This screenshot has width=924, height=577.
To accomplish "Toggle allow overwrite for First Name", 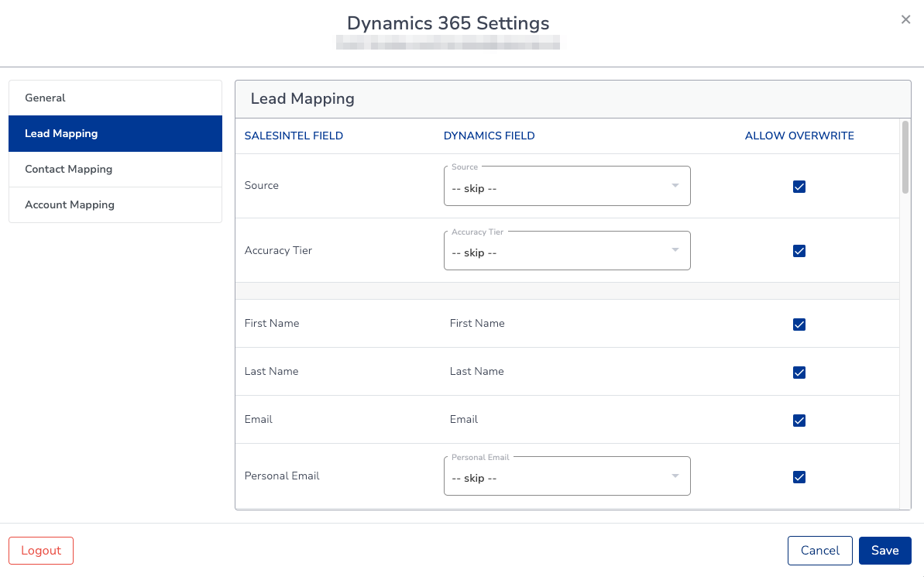I will (x=799, y=325).
